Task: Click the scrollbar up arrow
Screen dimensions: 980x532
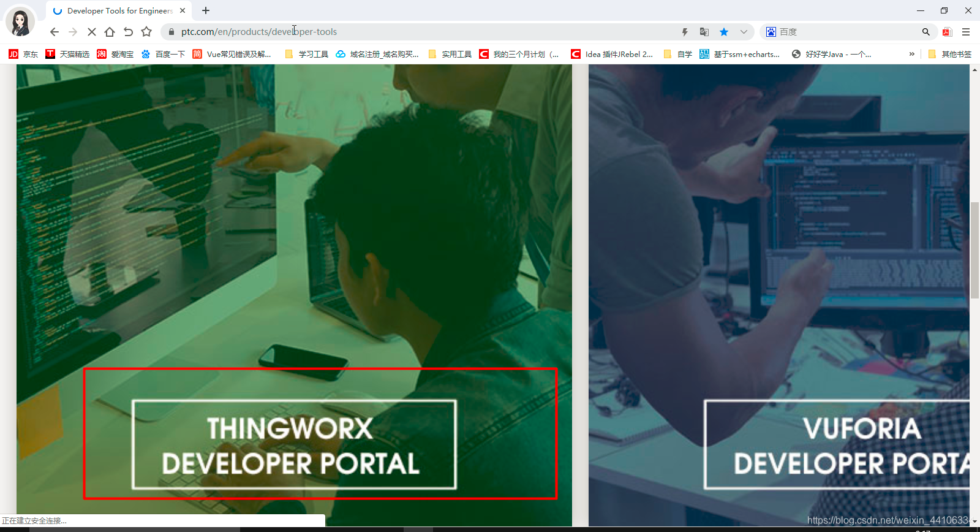Action: click(974, 69)
